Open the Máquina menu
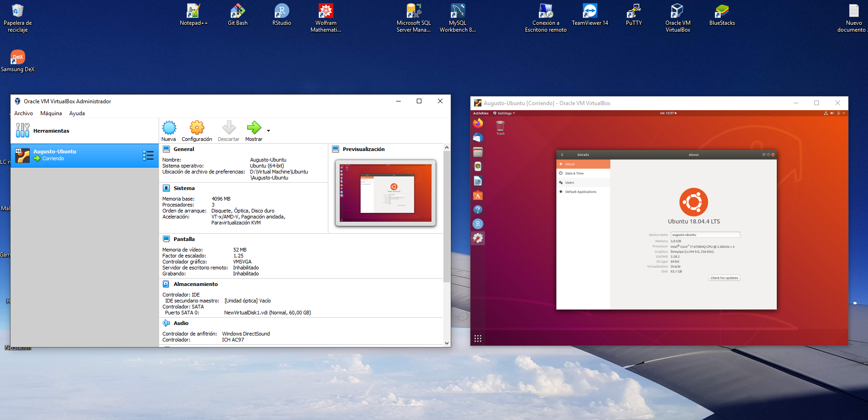 51,113
